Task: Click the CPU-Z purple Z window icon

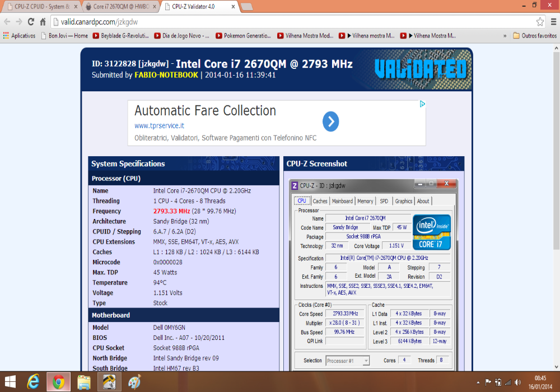Action: (x=295, y=186)
